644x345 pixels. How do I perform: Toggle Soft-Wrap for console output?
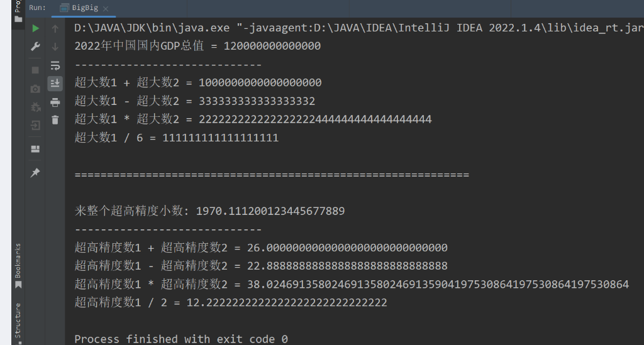coord(55,65)
